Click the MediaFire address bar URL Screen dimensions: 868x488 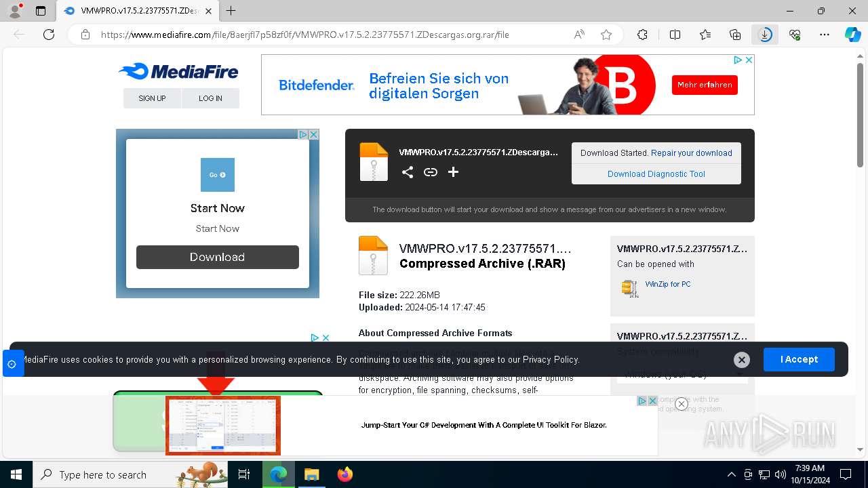(x=305, y=35)
